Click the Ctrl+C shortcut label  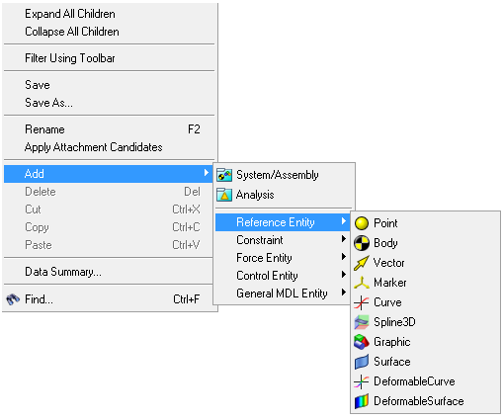pyautogui.click(x=186, y=227)
